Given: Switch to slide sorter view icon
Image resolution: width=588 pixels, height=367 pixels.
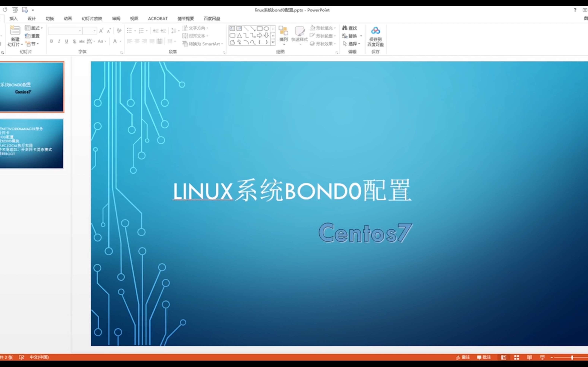Looking at the screenshot, I should [516, 357].
